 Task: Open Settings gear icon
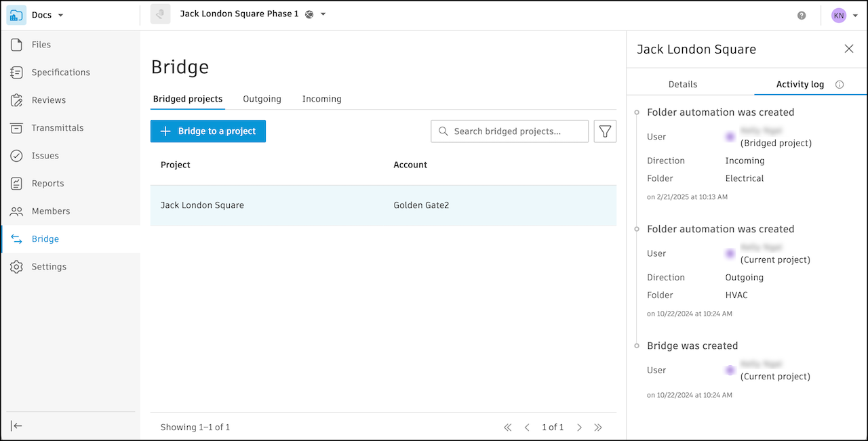pyautogui.click(x=17, y=267)
